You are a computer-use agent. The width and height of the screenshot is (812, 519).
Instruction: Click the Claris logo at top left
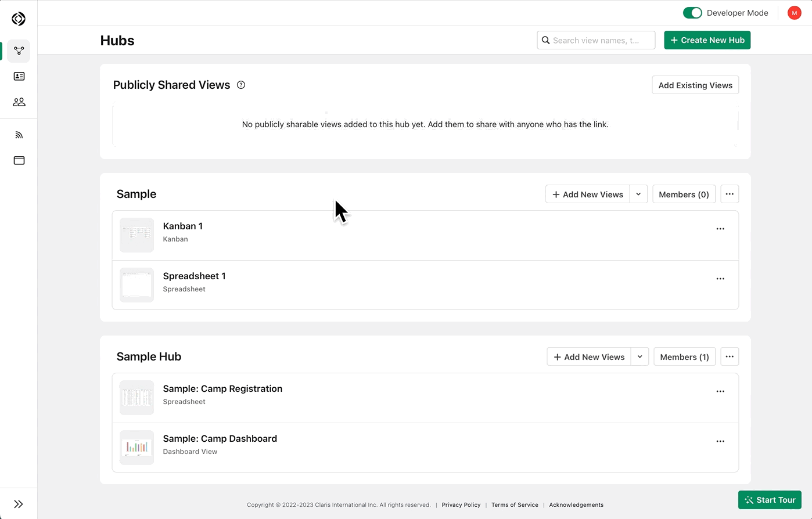click(19, 19)
